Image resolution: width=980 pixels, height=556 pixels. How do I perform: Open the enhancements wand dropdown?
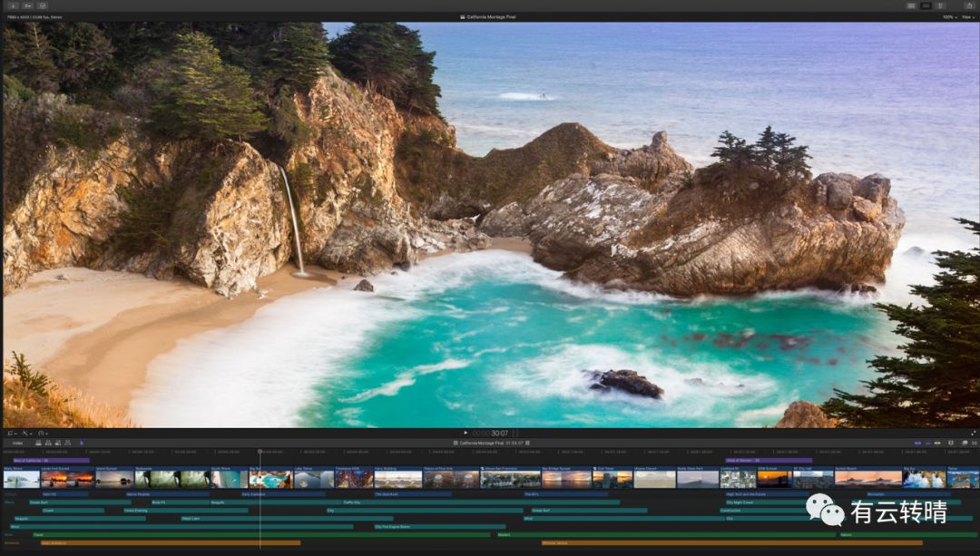[x=26, y=433]
